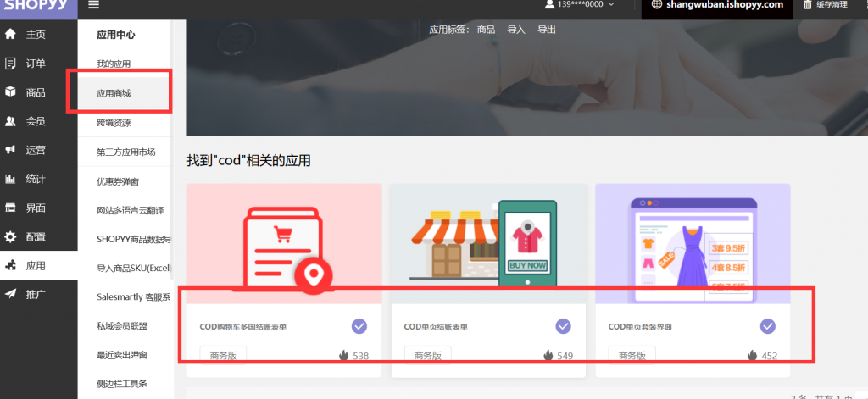
Task: Click 缓存清理 cache clear button
Action: (x=833, y=5)
